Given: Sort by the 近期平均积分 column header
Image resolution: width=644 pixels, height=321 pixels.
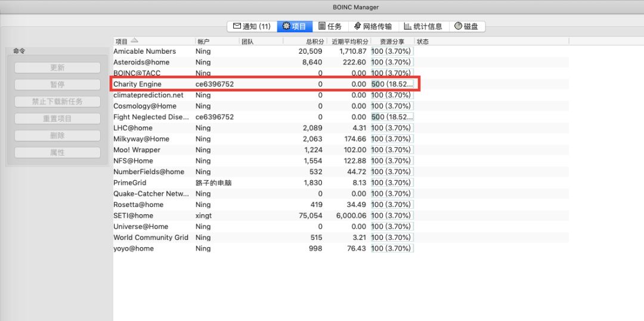Looking at the screenshot, I should 349,41.
